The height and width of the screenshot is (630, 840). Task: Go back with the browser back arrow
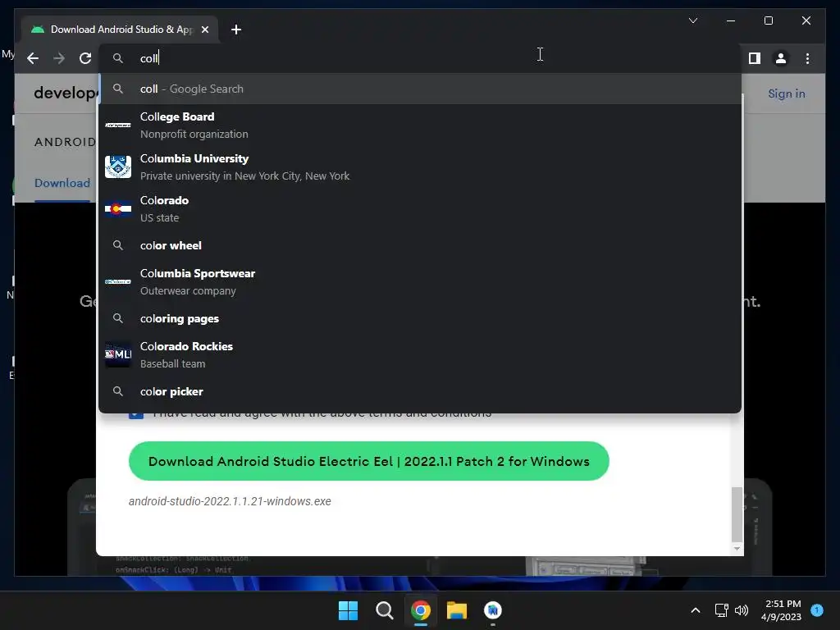pyautogui.click(x=33, y=58)
